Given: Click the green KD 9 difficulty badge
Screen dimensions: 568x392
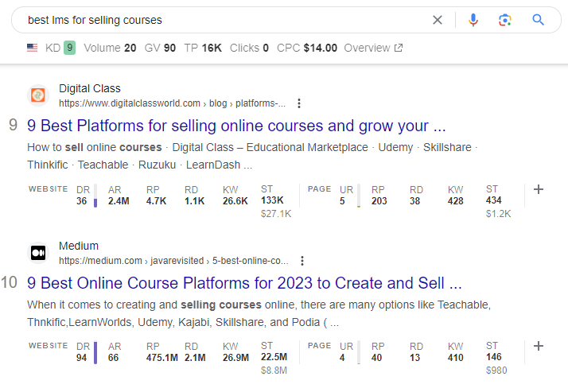Looking at the screenshot, I should click(69, 48).
